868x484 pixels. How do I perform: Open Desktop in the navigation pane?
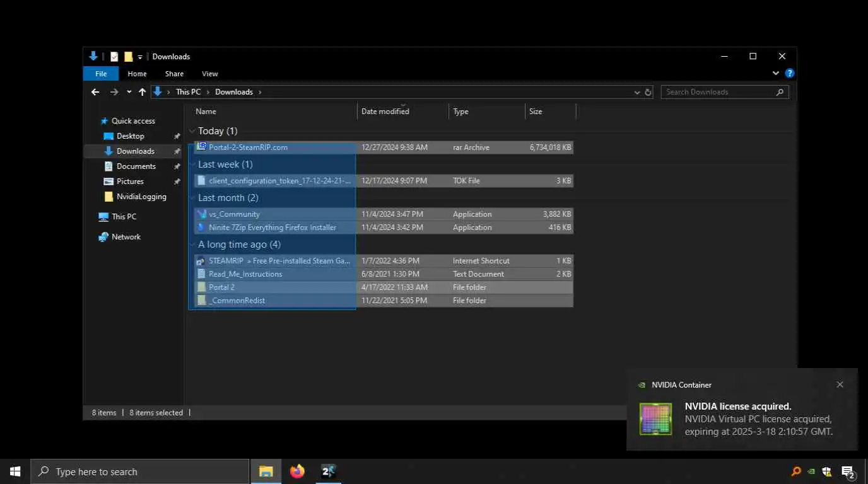pyautogui.click(x=130, y=136)
